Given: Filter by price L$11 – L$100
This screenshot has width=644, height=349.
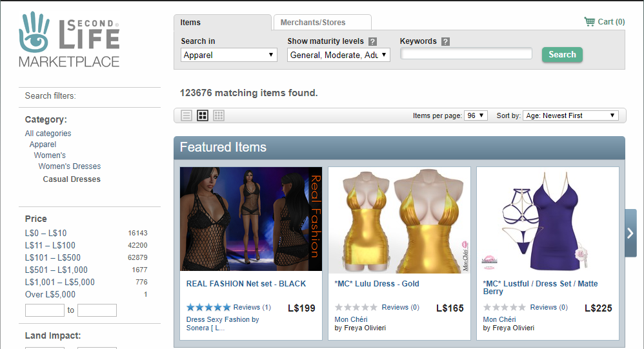Looking at the screenshot, I should tap(50, 246).
